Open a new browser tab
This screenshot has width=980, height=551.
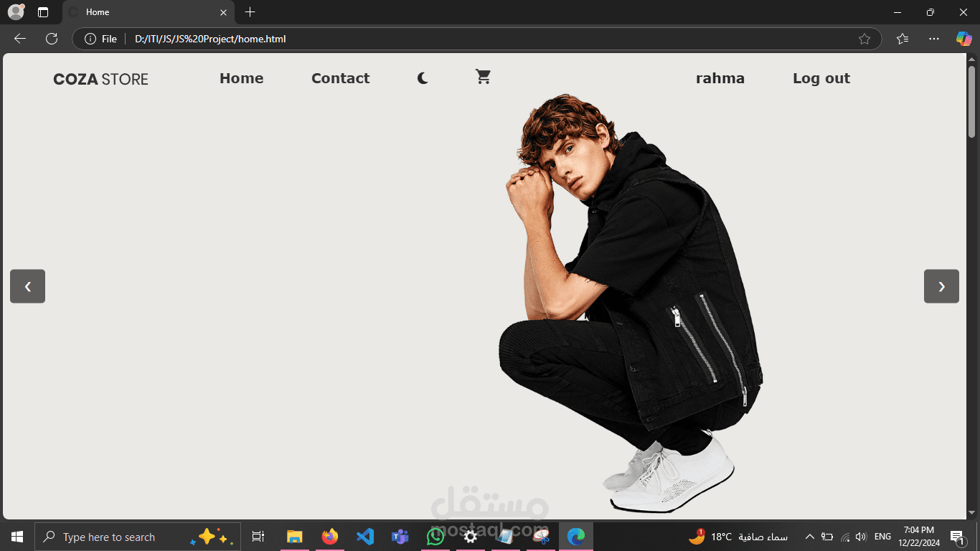[250, 12]
